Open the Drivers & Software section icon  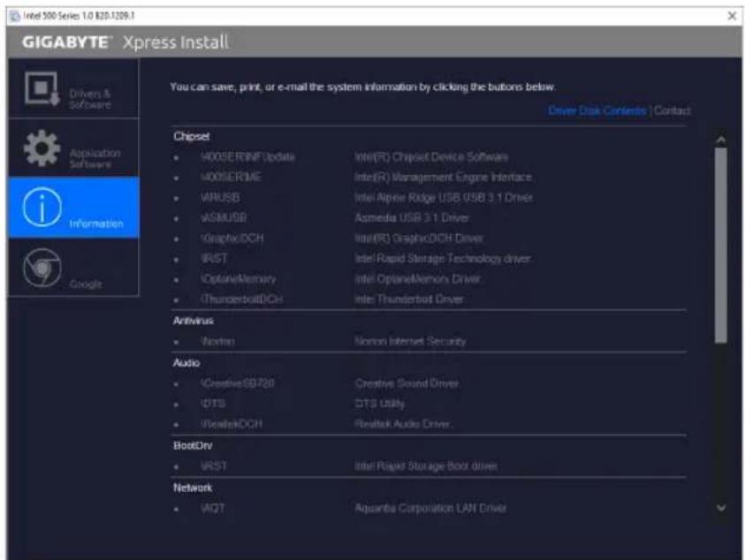pyautogui.click(x=42, y=88)
